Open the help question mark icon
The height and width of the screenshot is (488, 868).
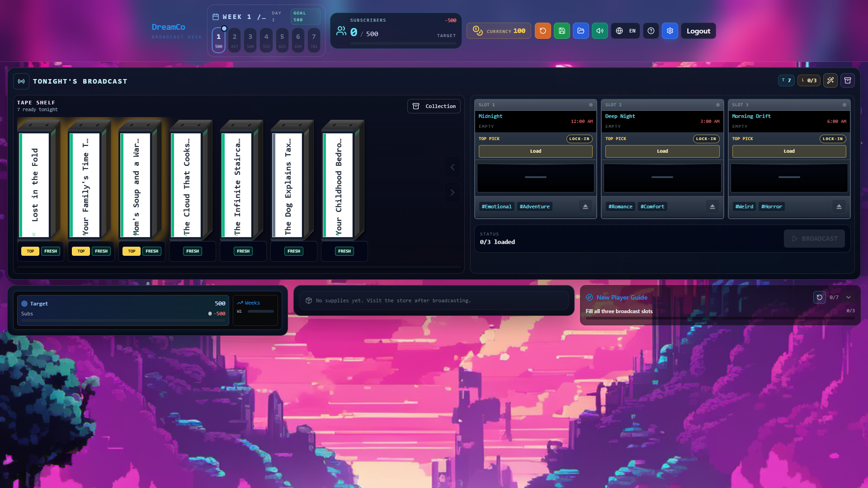click(x=651, y=31)
